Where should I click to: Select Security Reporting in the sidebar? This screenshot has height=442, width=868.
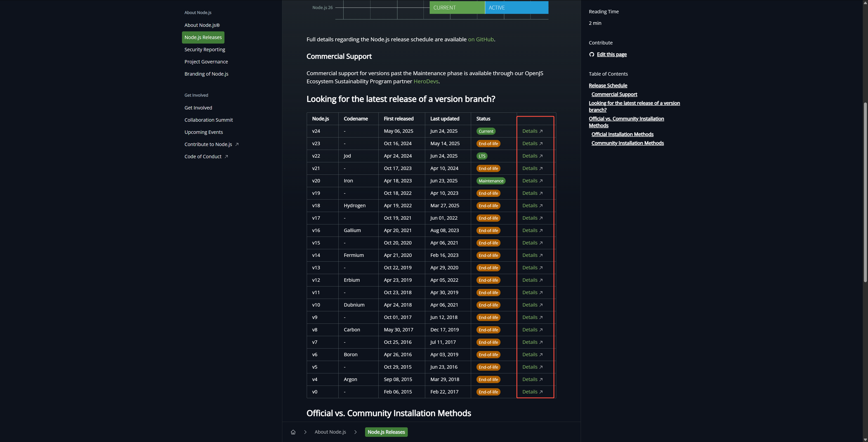click(x=205, y=49)
